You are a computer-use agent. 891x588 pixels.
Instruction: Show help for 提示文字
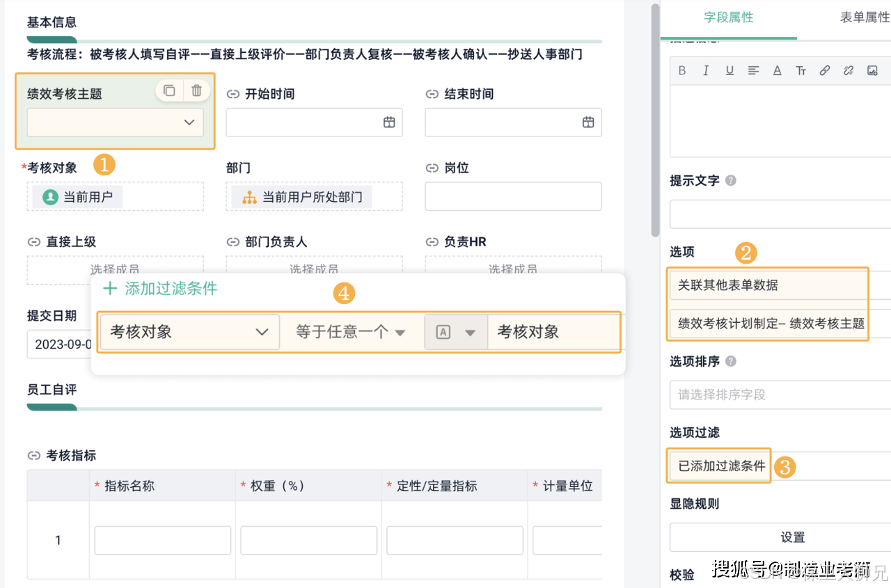730,180
